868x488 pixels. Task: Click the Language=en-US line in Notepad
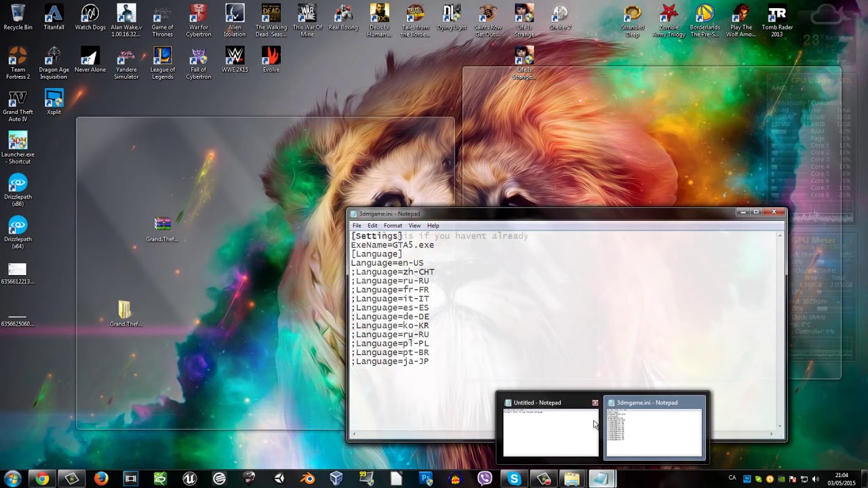pyautogui.click(x=387, y=263)
